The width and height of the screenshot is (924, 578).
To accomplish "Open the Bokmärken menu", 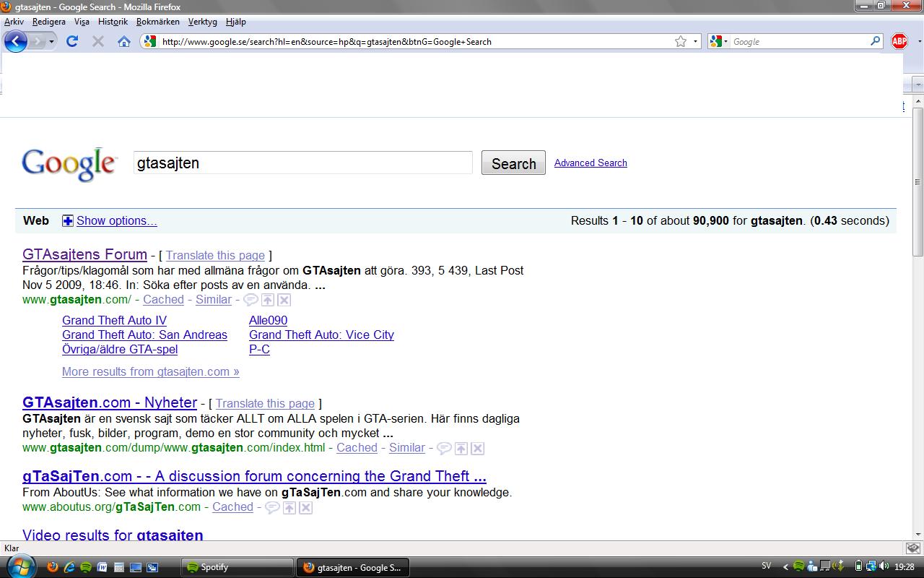I will click(157, 22).
